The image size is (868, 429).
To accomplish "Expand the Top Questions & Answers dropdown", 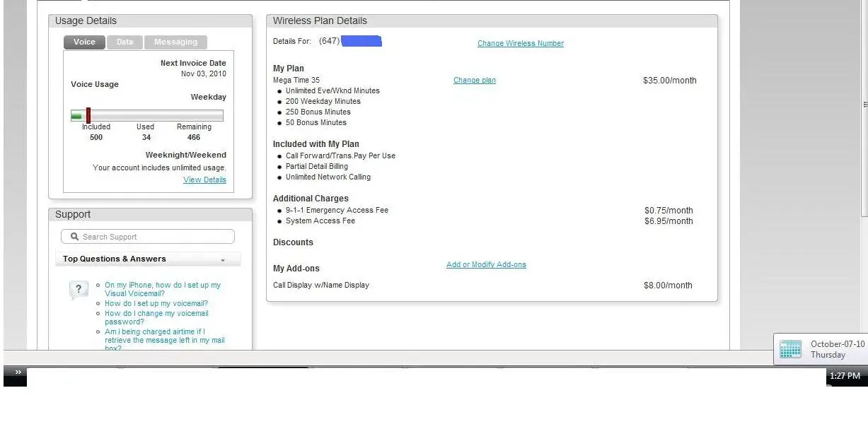I will click(222, 260).
